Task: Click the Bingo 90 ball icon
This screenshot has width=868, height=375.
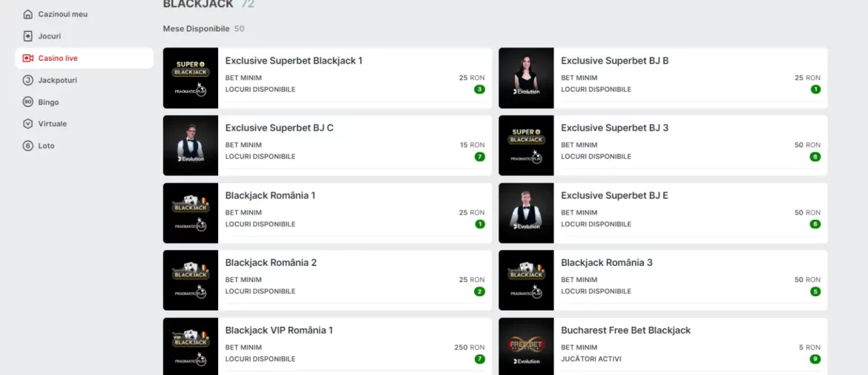Action: pos(27,102)
